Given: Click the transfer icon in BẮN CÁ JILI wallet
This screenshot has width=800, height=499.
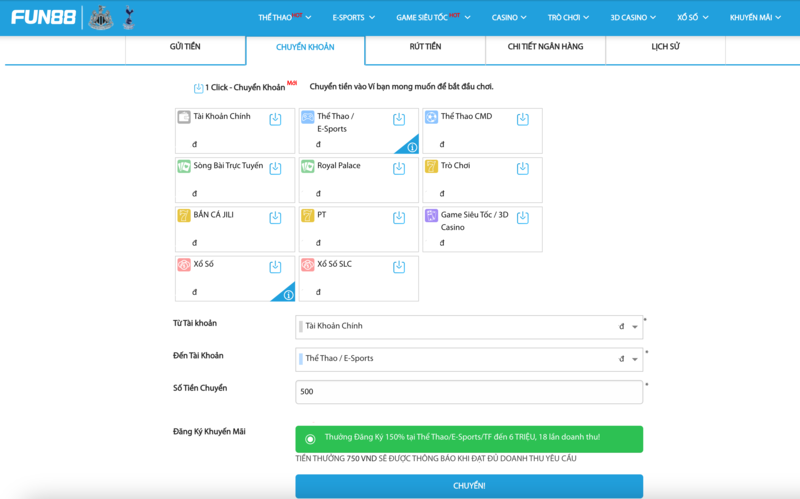Looking at the screenshot, I should point(275,217).
